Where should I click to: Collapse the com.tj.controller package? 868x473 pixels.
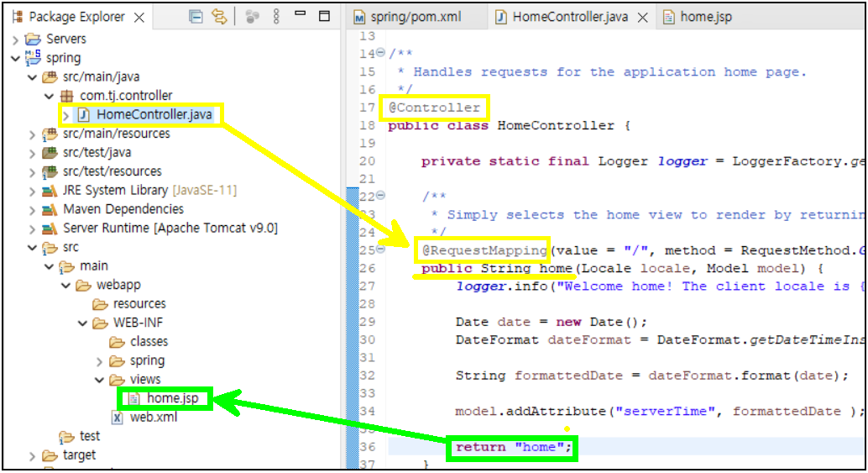[x=49, y=96]
